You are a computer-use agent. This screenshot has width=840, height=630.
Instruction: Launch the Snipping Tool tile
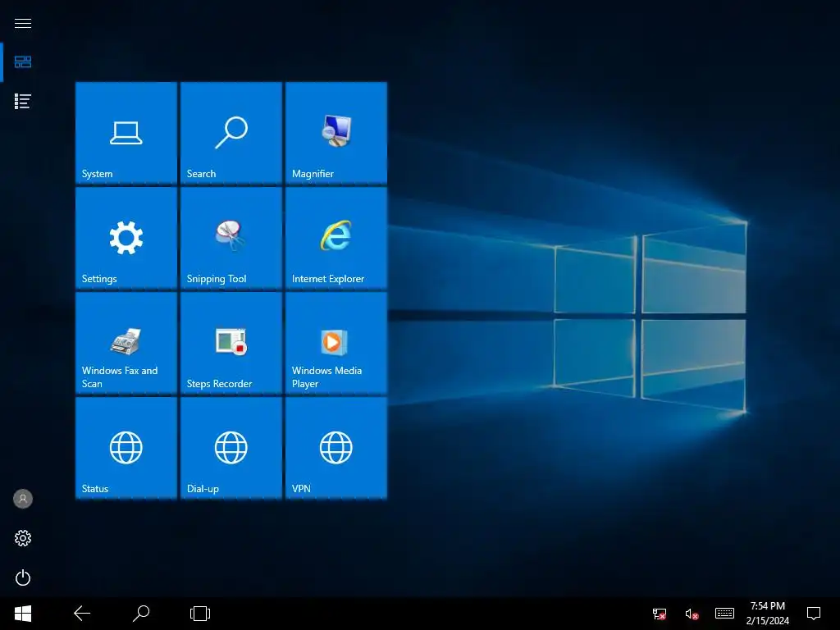(231, 238)
